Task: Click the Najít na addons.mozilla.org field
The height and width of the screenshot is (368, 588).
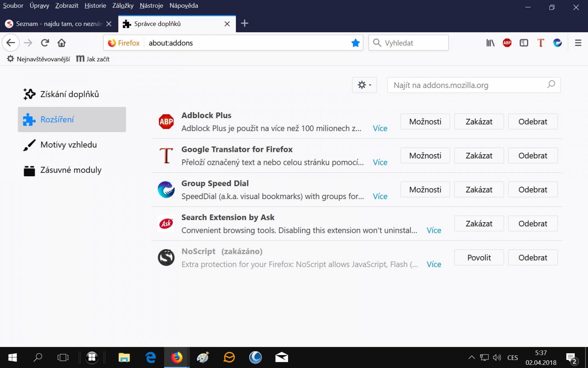Action: [x=474, y=85]
